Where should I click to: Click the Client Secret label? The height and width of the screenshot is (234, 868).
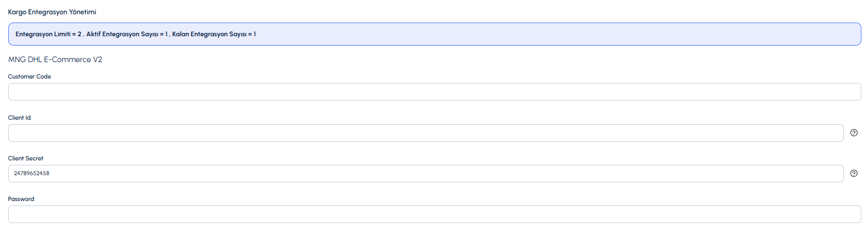tap(26, 158)
